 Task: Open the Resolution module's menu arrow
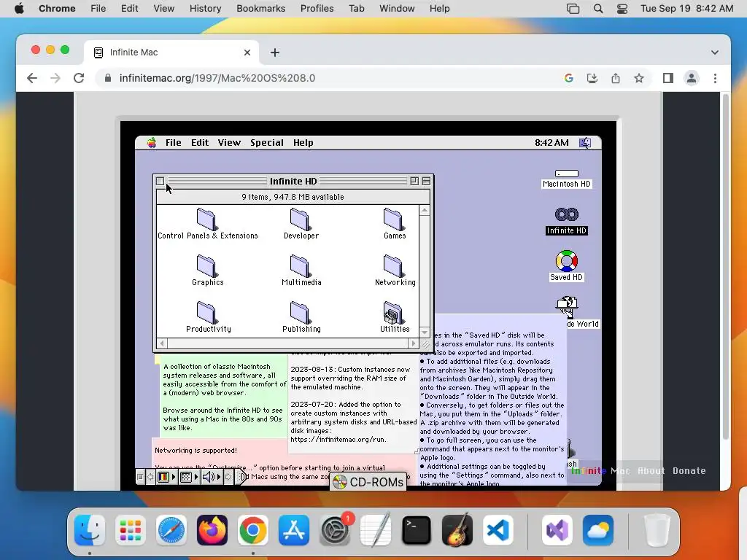(196, 477)
